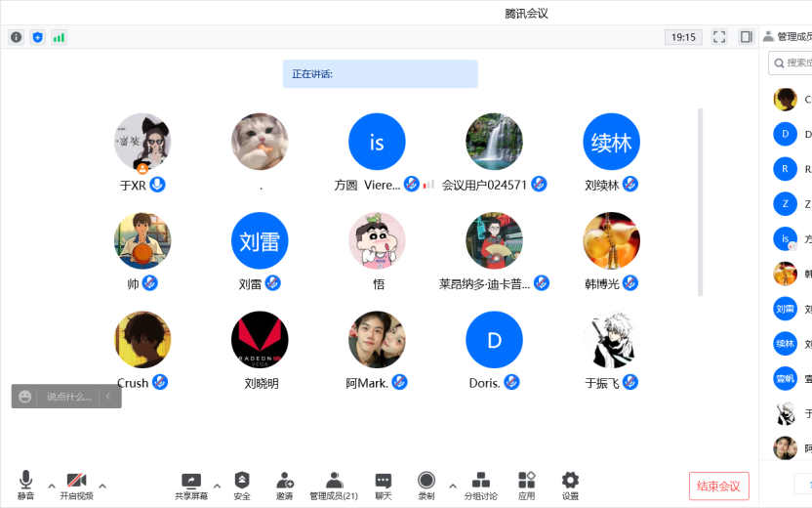The width and height of the screenshot is (812, 508).
Task: Click muted mic icon beside 于振飞
Action: pyautogui.click(x=630, y=382)
